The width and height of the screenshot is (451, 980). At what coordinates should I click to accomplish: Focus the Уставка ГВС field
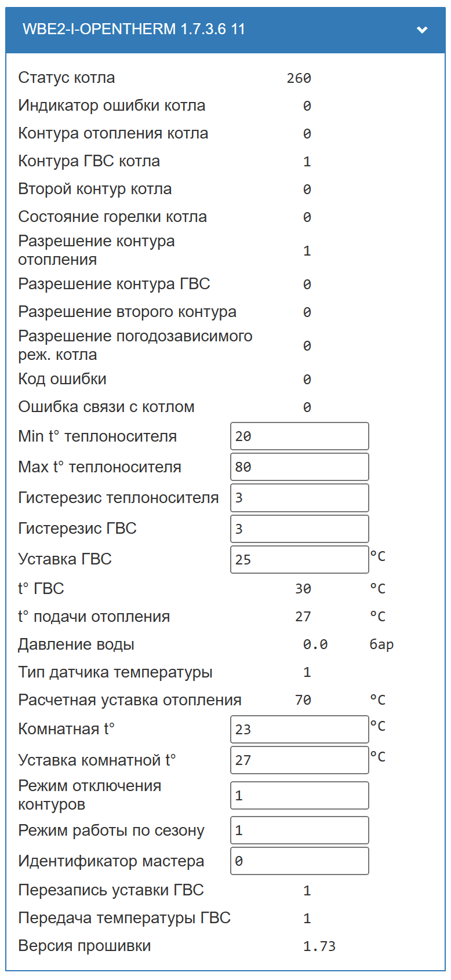(x=300, y=559)
